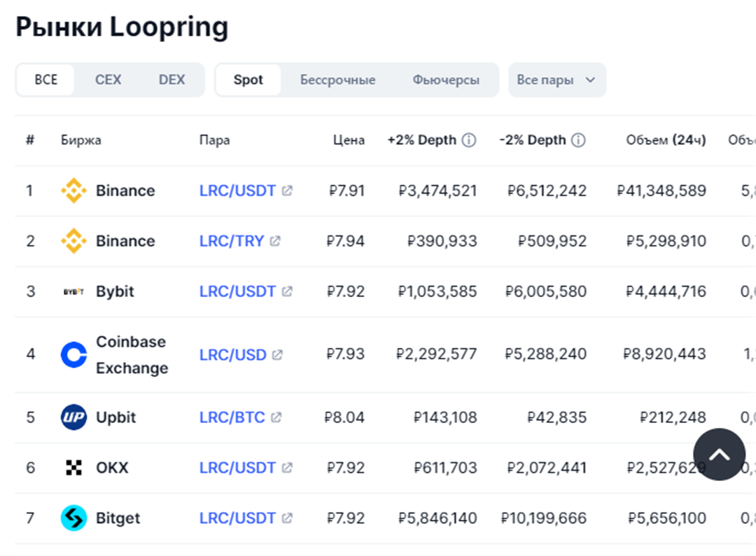This screenshot has height=556, width=756.
Task: Sort by the +2% Depth column header
Action: click(x=422, y=140)
